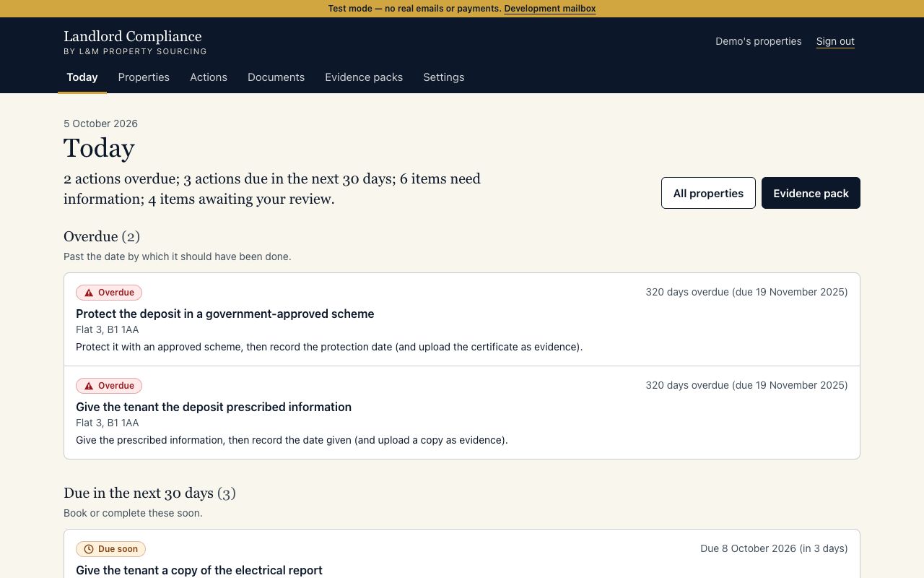Sign out of the account
Image resolution: width=924 pixels, height=578 pixels.
click(x=835, y=41)
